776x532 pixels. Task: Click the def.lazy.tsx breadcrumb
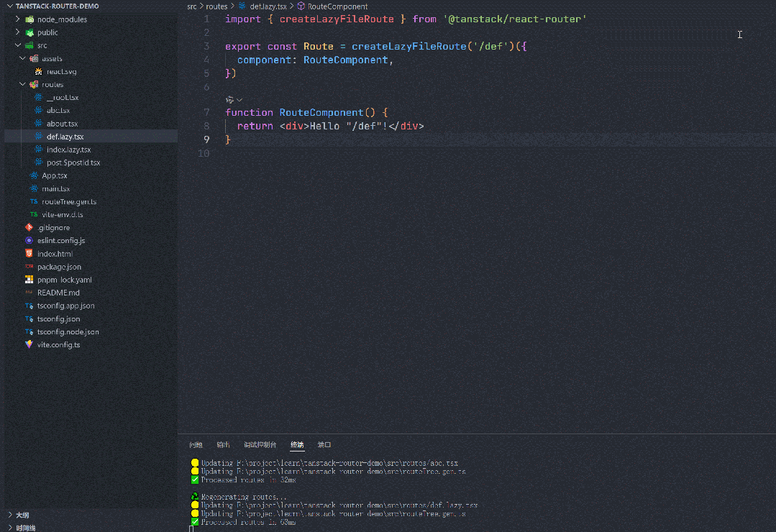click(x=268, y=6)
